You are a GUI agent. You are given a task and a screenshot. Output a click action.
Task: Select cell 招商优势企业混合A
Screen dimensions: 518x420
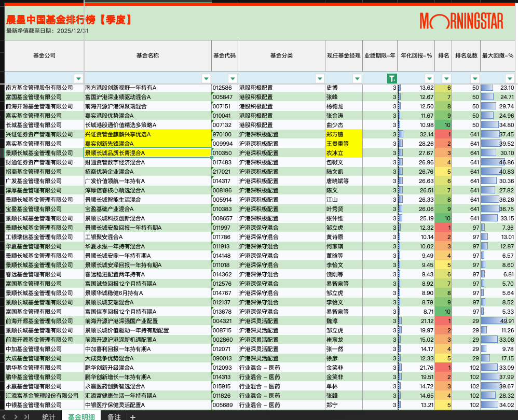coord(148,172)
